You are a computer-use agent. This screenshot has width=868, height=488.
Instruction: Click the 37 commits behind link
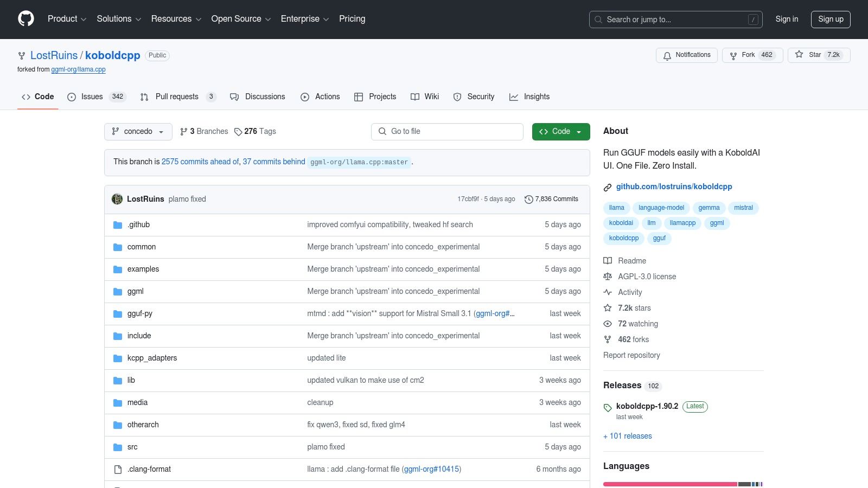click(274, 162)
